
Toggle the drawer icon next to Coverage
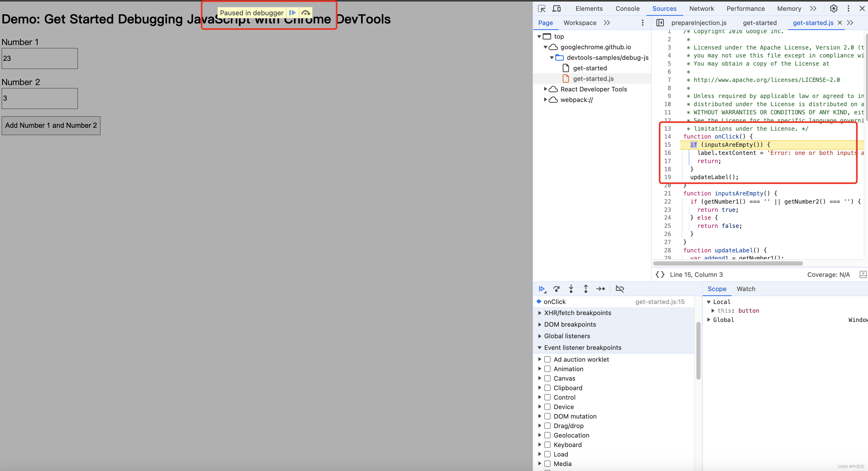coord(863,274)
